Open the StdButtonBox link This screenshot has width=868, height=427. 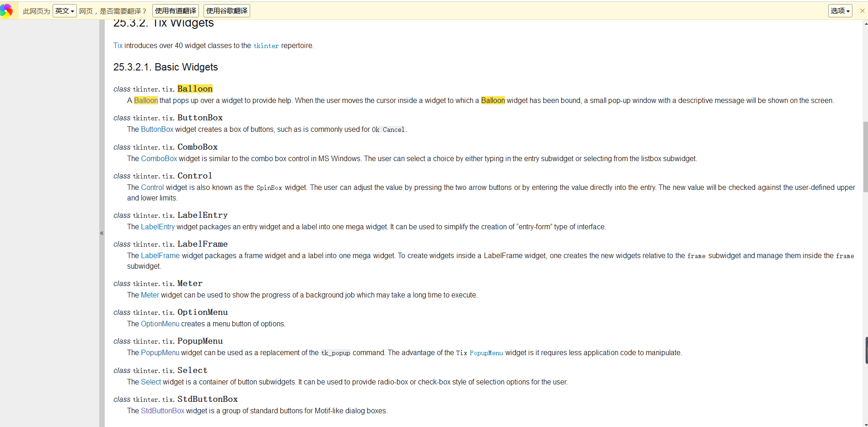[x=162, y=411]
